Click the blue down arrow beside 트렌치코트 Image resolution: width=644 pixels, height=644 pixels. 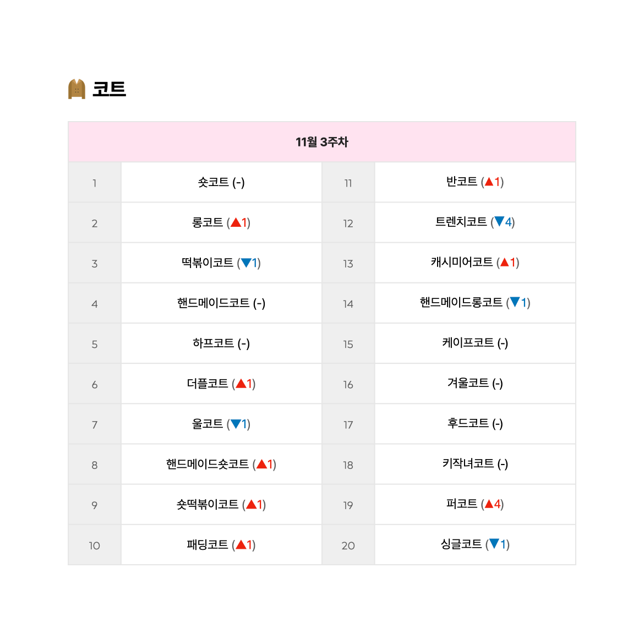[499, 222]
